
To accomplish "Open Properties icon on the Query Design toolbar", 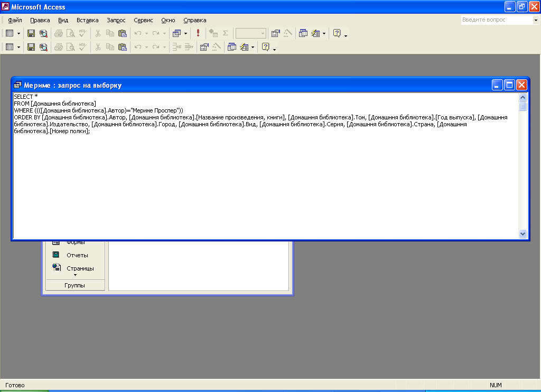I will click(275, 33).
